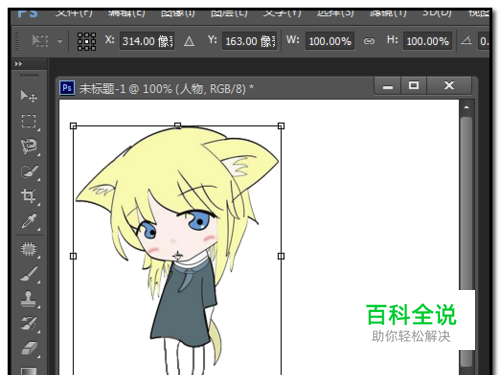Click the transform tool preset icon
The height and width of the screenshot is (375, 500).
pos(40,41)
